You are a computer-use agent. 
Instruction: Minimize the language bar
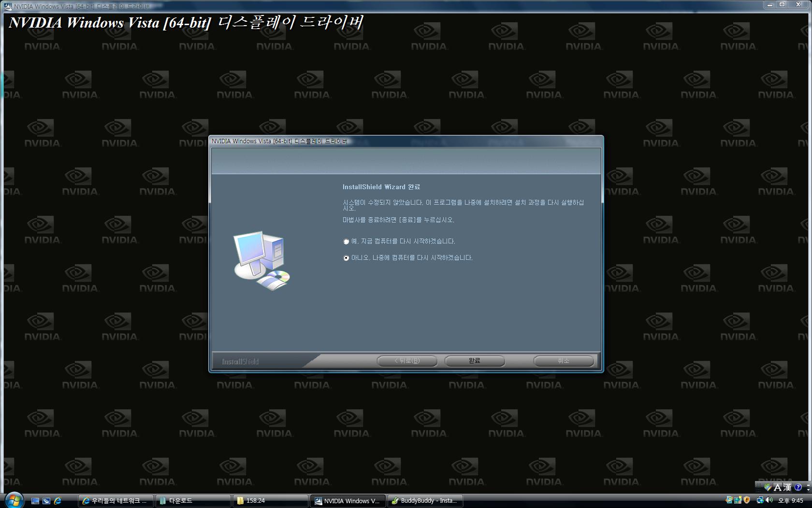click(x=809, y=485)
